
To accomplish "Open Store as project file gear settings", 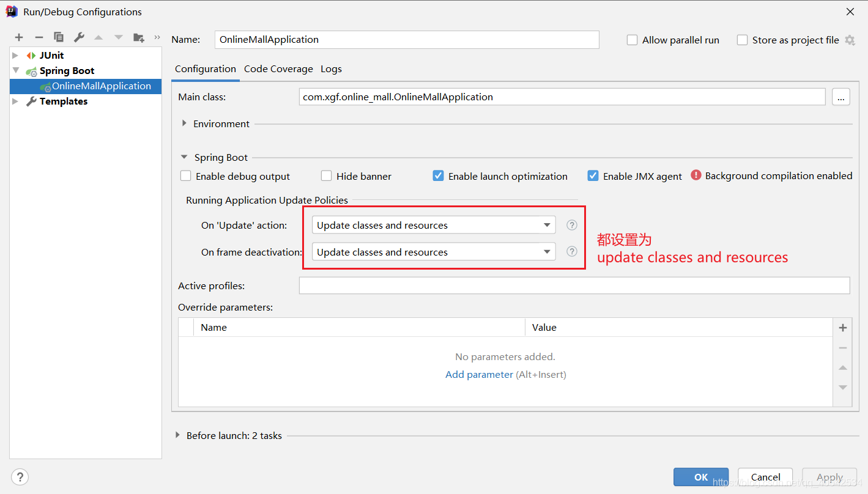I will 850,40.
